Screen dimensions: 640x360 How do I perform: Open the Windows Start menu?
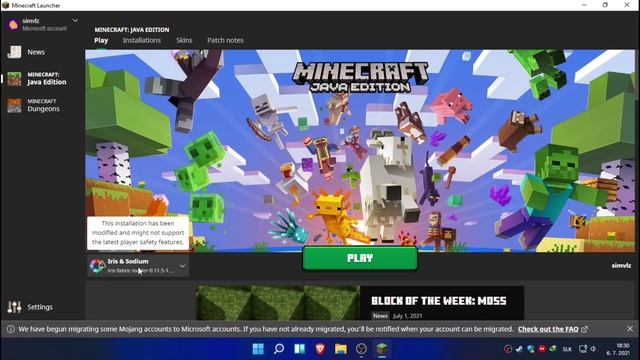click(258, 349)
